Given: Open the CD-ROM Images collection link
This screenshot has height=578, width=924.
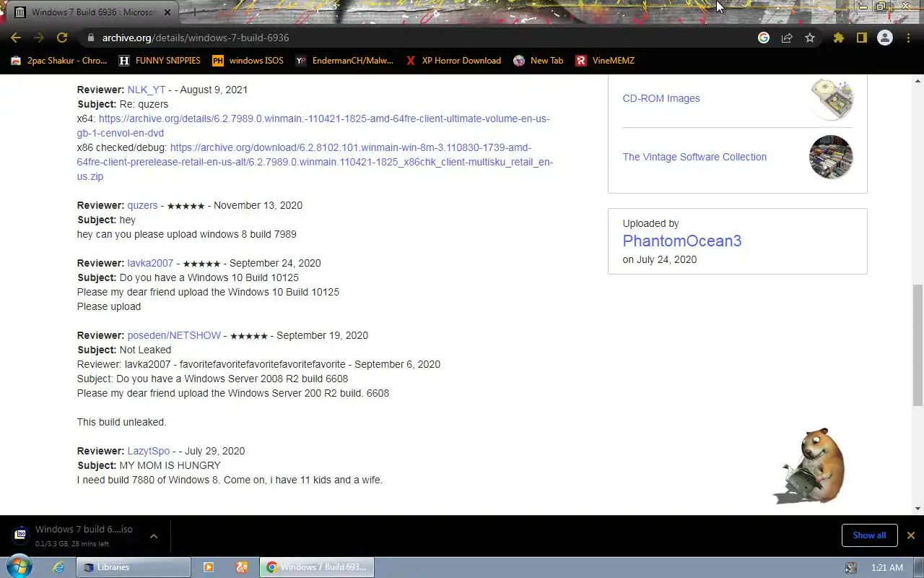Looking at the screenshot, I should click(661, 98).
